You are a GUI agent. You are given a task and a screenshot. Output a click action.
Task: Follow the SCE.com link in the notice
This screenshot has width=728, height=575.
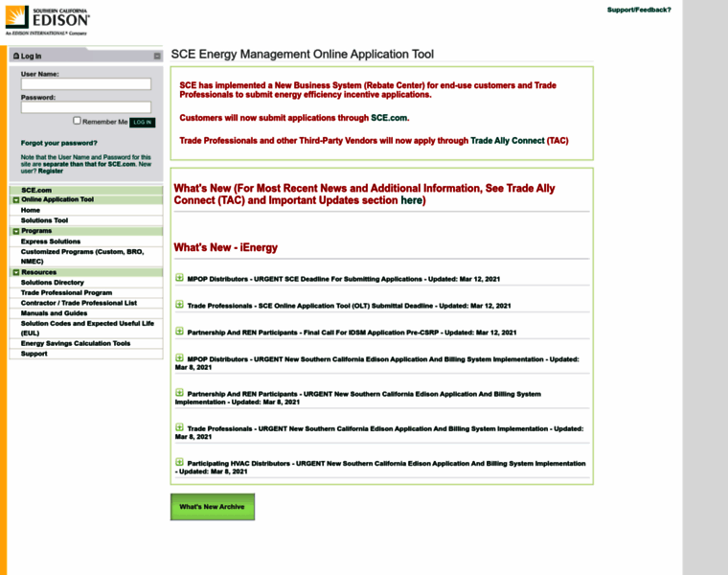point(389,118)
